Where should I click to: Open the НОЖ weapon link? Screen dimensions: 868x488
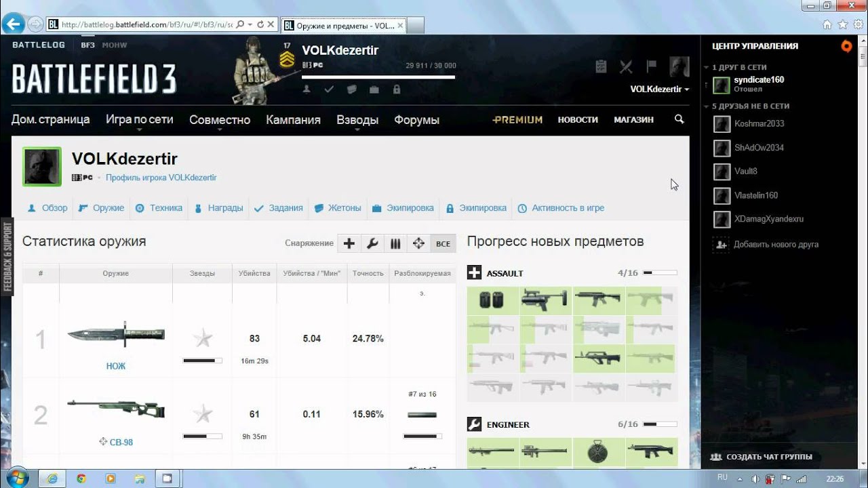click(116, 366)
